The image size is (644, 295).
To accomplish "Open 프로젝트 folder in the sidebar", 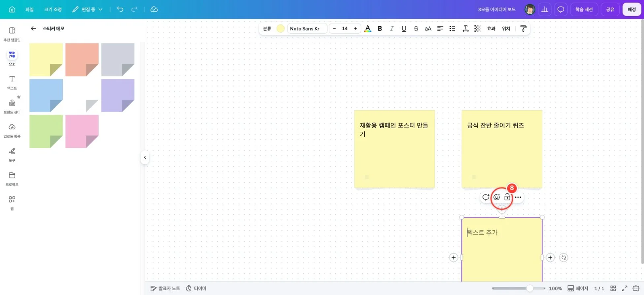I will point(12,179).
